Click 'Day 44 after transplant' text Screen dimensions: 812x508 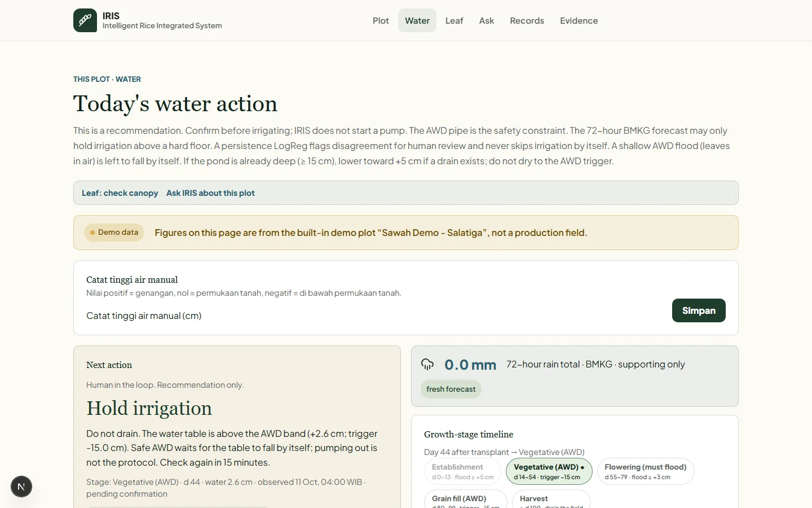[x=466, y=452]
